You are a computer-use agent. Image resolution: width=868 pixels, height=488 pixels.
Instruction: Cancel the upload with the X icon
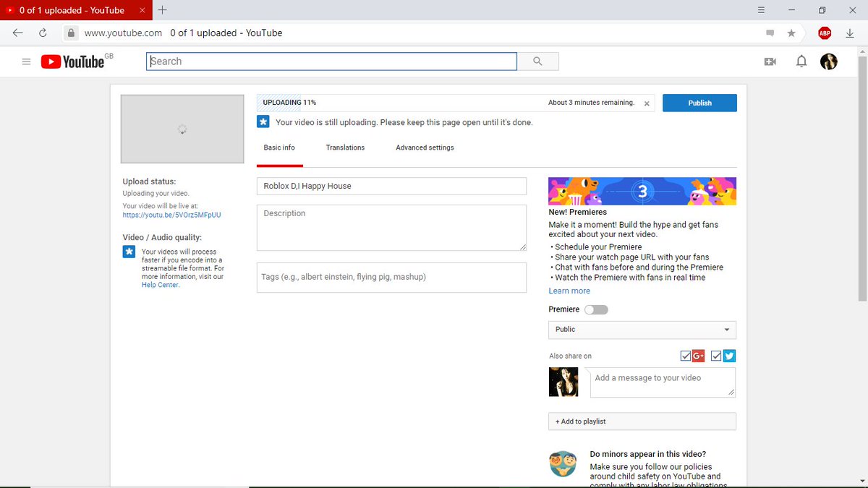pyautogui.click(x=647, y=103)
